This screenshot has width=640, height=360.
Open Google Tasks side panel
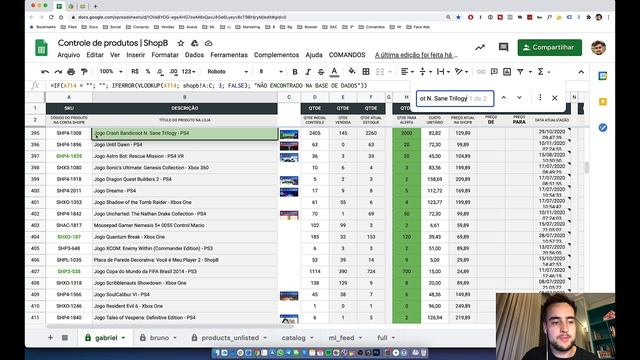[603, 128]
